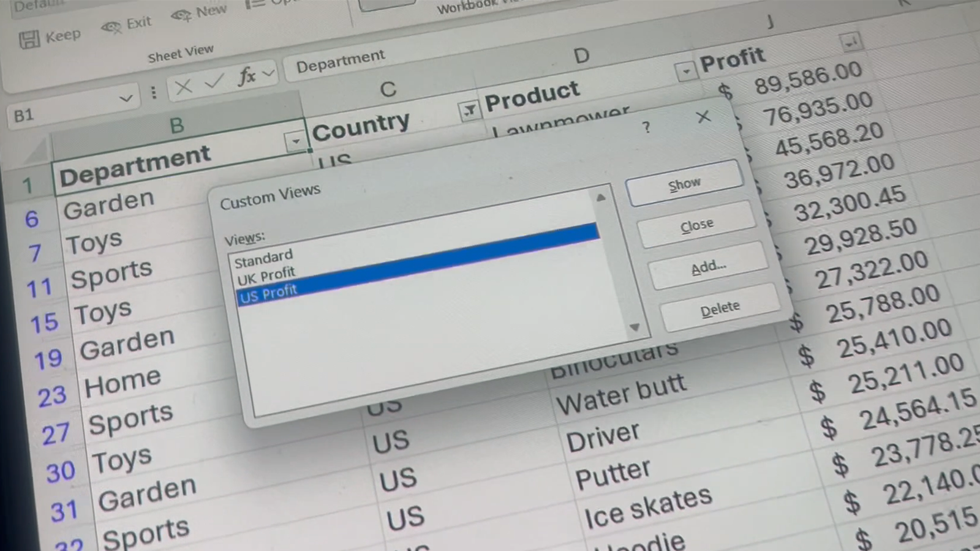Click the Add... button
The image size is (980, 551).
click(x=708, y=266)
